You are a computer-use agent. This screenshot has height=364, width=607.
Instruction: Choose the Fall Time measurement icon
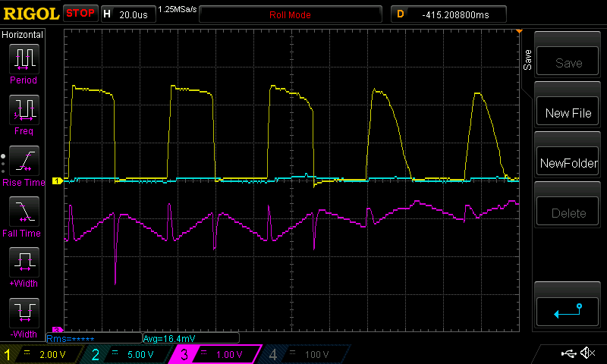[23, 212]
